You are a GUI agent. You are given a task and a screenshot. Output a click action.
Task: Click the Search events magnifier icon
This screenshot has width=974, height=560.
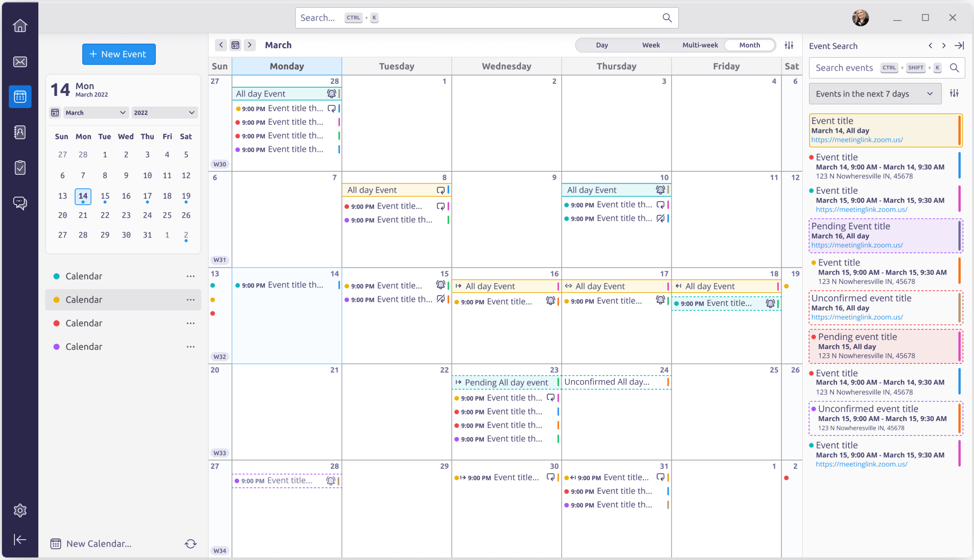click(954, 68)
